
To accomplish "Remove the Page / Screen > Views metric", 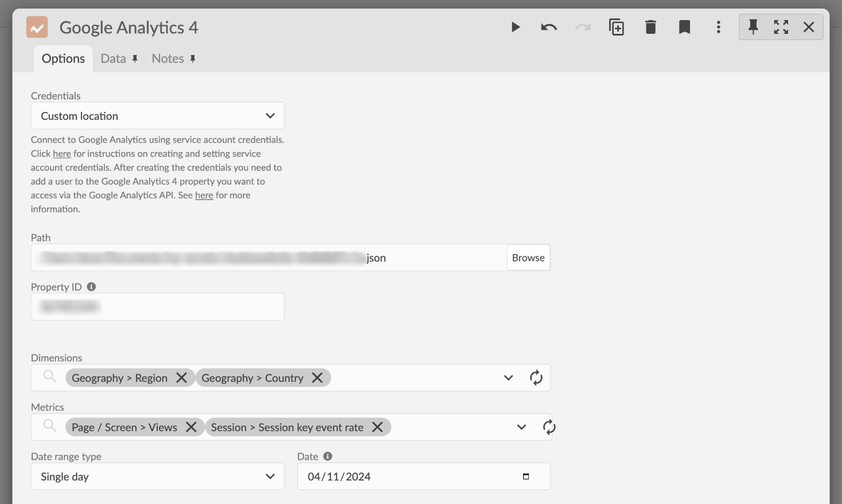I will [x=191, y=427].
